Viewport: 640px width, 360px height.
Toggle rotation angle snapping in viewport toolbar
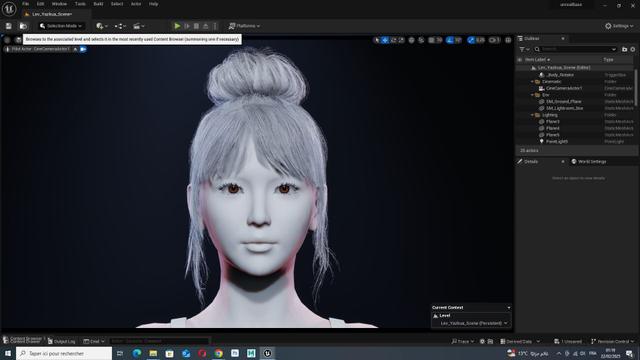450,40
